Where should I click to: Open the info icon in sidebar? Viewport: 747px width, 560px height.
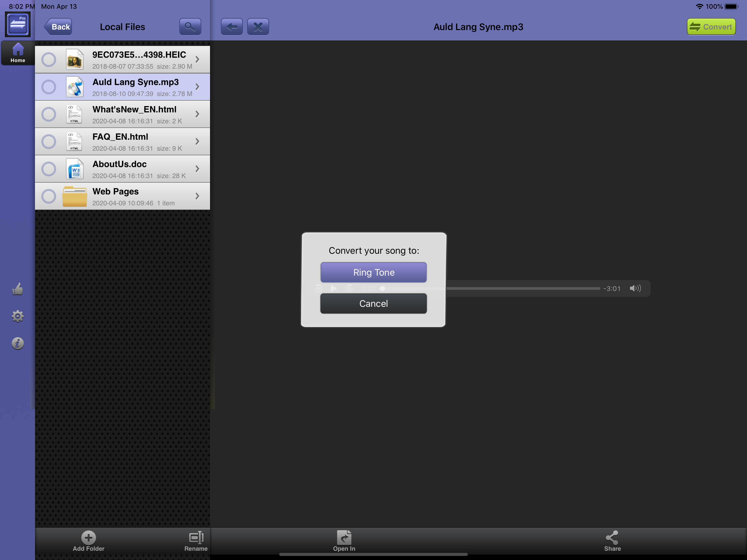(x=17, y=343)
